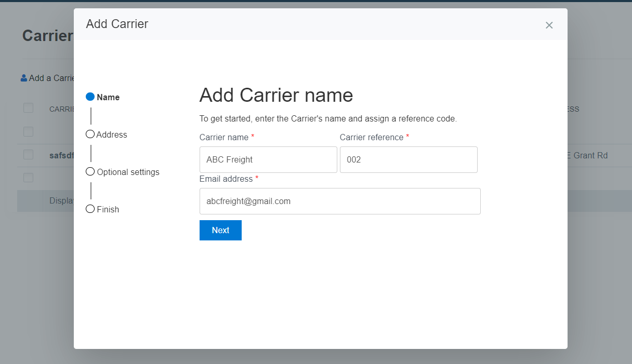Click the Email address field
632x364 pixels.
[x=340, y=201]
